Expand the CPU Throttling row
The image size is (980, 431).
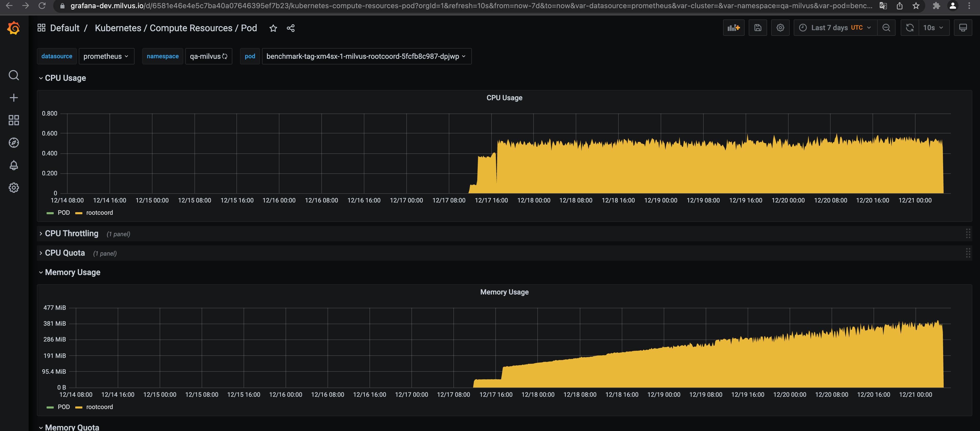point(72,233)
